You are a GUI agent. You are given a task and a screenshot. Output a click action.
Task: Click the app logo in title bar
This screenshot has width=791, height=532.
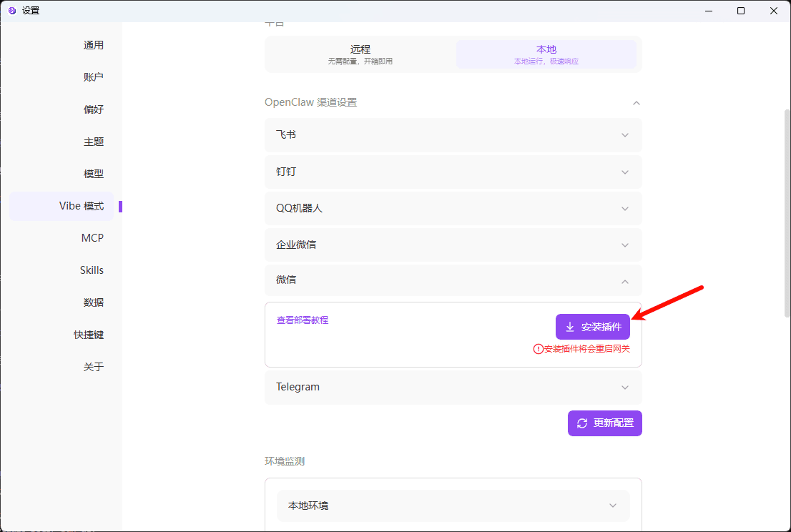coord(13,11)
